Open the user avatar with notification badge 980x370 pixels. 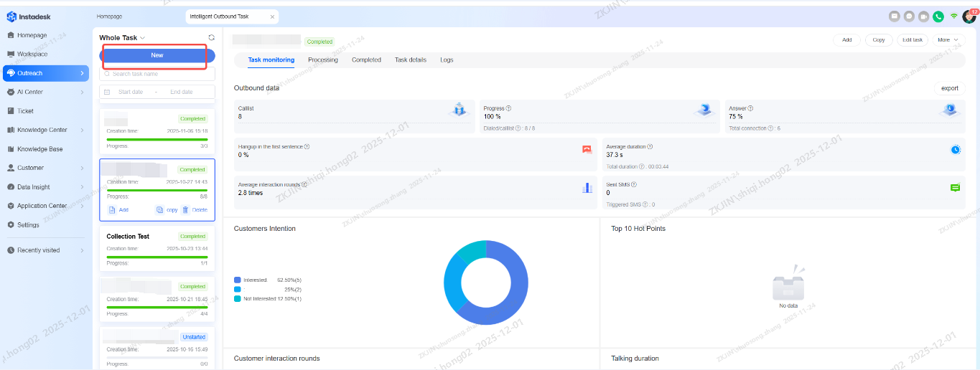pos(969,16)
